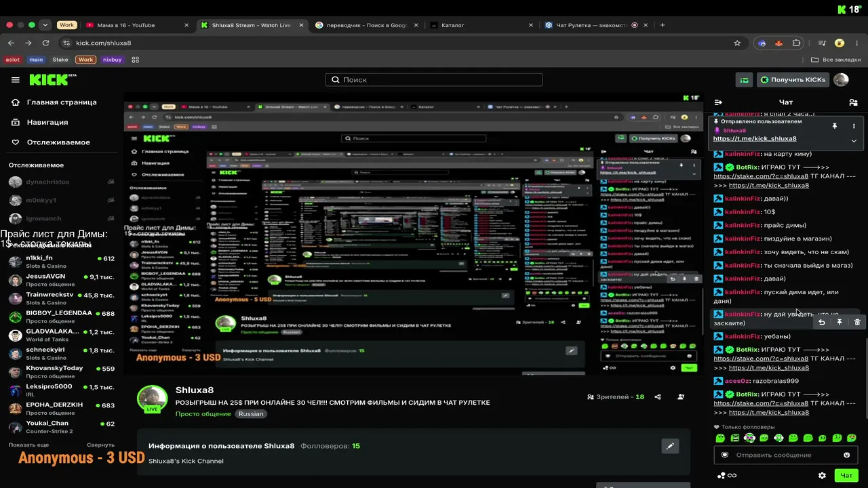Open the Stake bookmark
868x488 pixels.
pyautogui.click(x=60, y=60)
